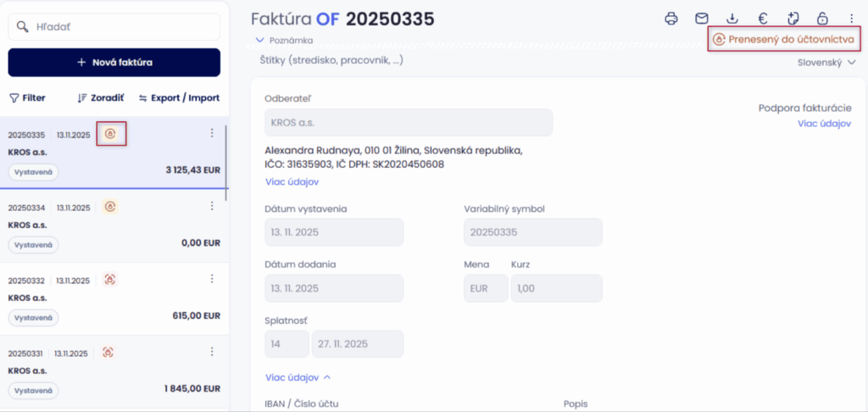Open Export / Import menu
Screen dimensions: 868x412
click(x=179, y=97)
